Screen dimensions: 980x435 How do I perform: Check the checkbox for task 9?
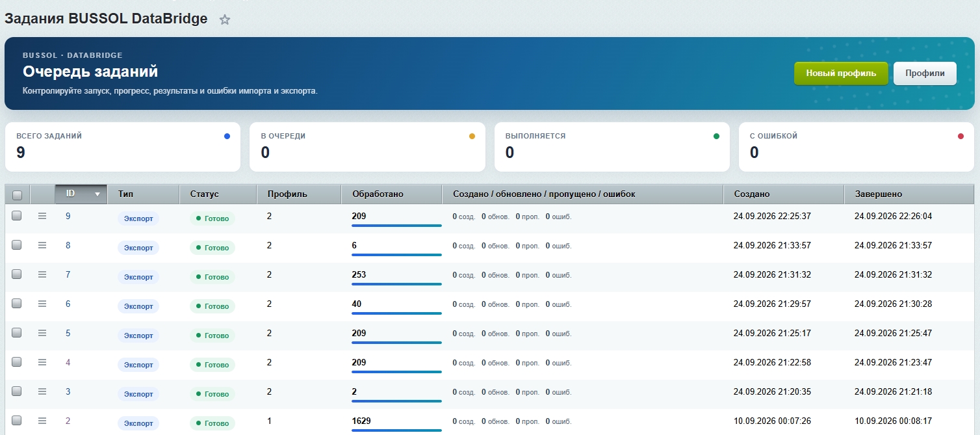[17, 216]
